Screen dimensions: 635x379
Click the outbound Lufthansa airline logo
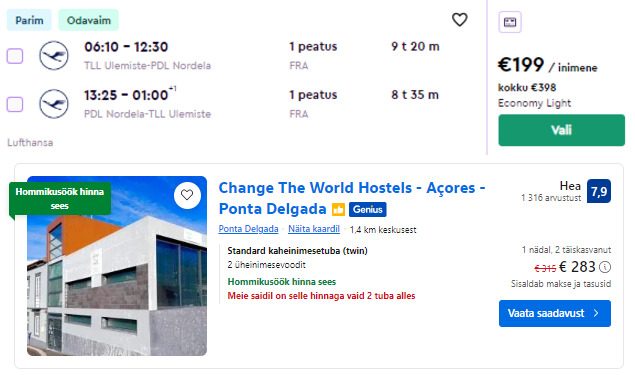click(x=53, y=55)
